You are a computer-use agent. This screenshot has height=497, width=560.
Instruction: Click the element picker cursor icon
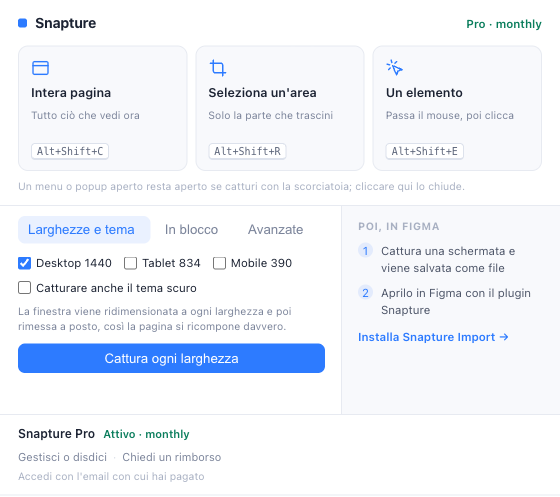point(394,67)
